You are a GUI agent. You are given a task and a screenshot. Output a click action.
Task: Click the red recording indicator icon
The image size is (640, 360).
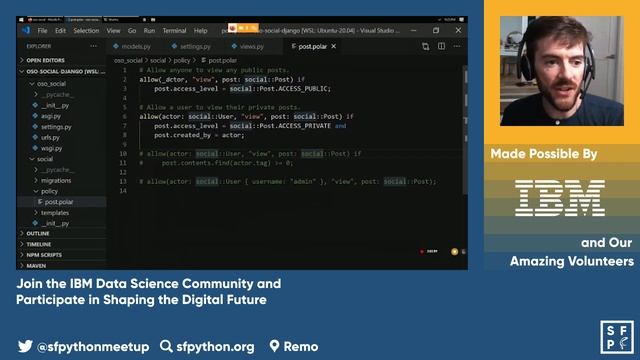pos(422,251)
